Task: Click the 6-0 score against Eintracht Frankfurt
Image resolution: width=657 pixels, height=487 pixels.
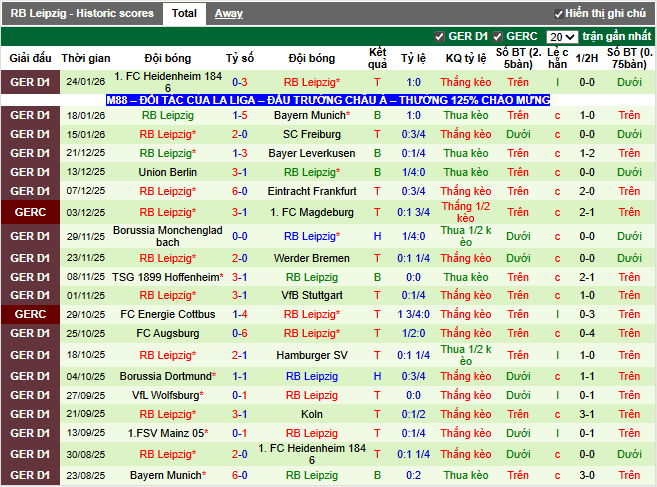Action: (240, 191)
